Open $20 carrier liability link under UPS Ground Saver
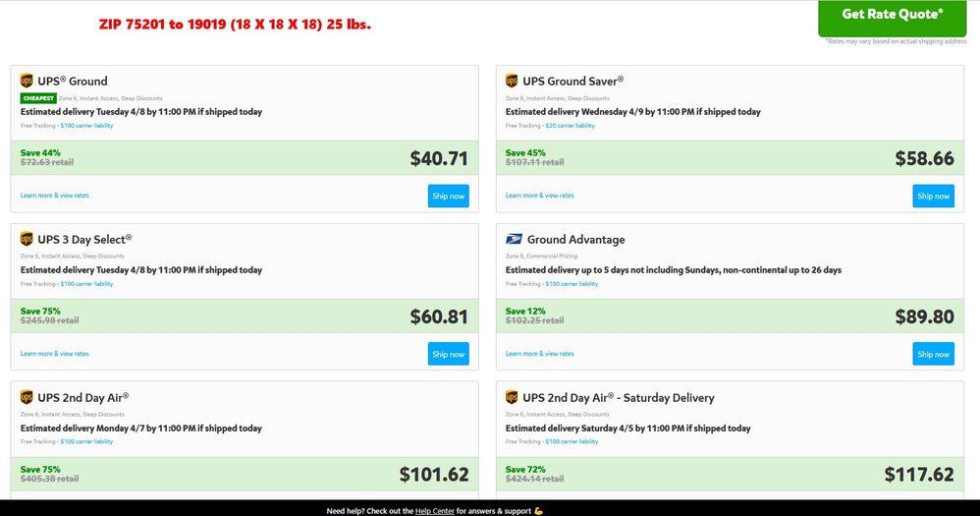The image size is (980, 516). [570, 126]
